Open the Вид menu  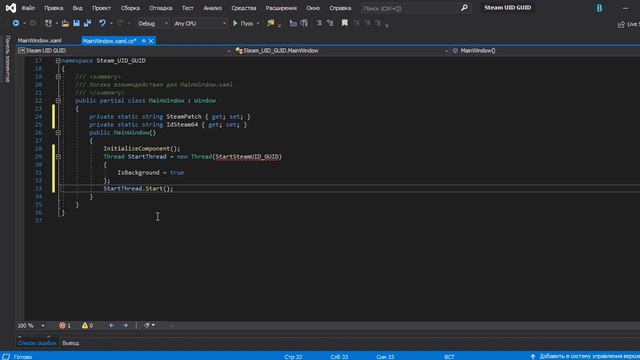tap(77, 8)
